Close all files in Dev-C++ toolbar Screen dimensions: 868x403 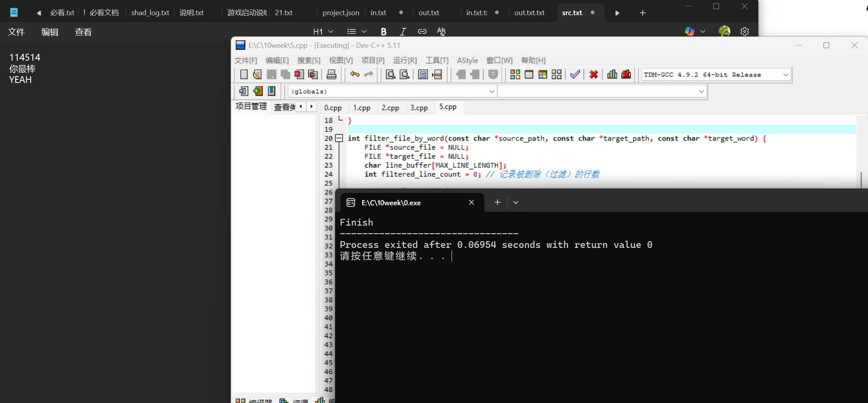313,75
